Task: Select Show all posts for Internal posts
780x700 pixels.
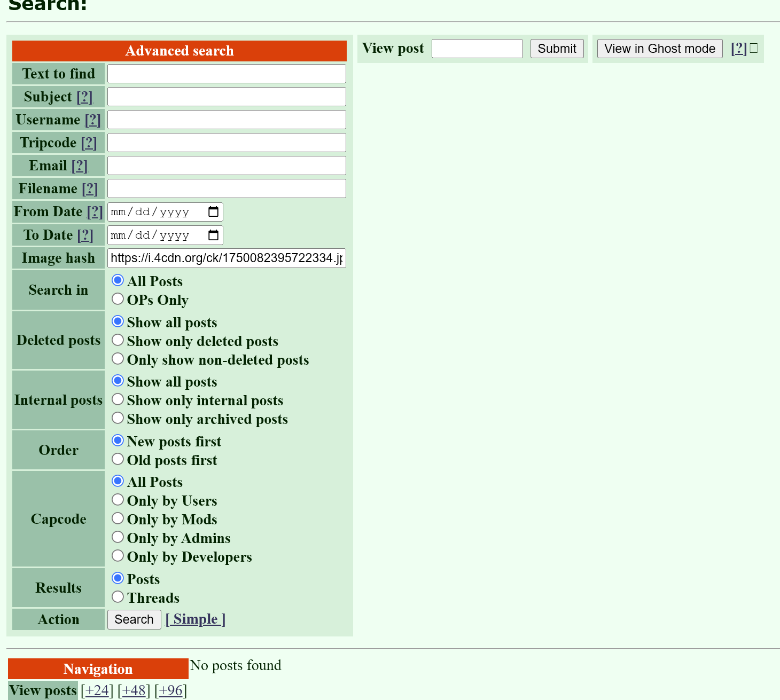Action: tap(118, 381)
